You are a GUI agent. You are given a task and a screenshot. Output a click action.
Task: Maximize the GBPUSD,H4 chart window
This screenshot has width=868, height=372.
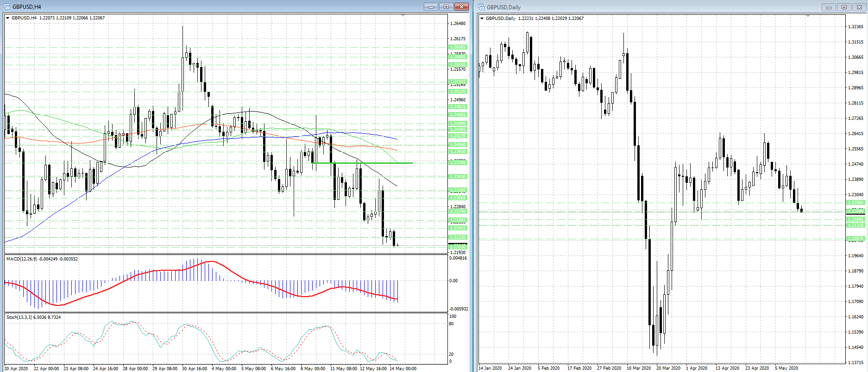pos(446,6)
